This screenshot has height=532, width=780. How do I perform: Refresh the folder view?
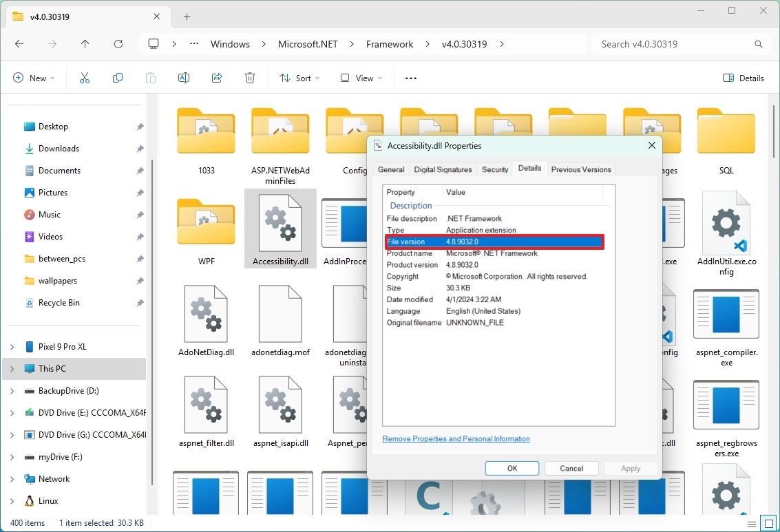[x=118, y=43]
